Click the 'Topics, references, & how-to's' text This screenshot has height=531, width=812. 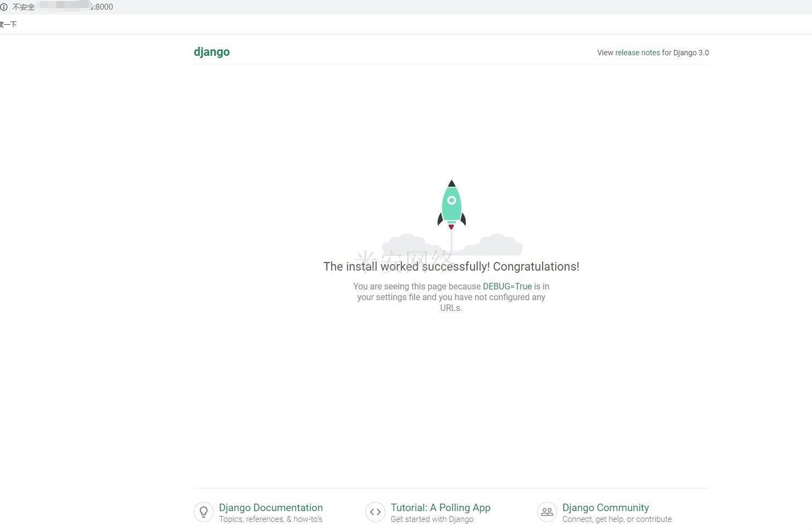click(x=270, y=519)
